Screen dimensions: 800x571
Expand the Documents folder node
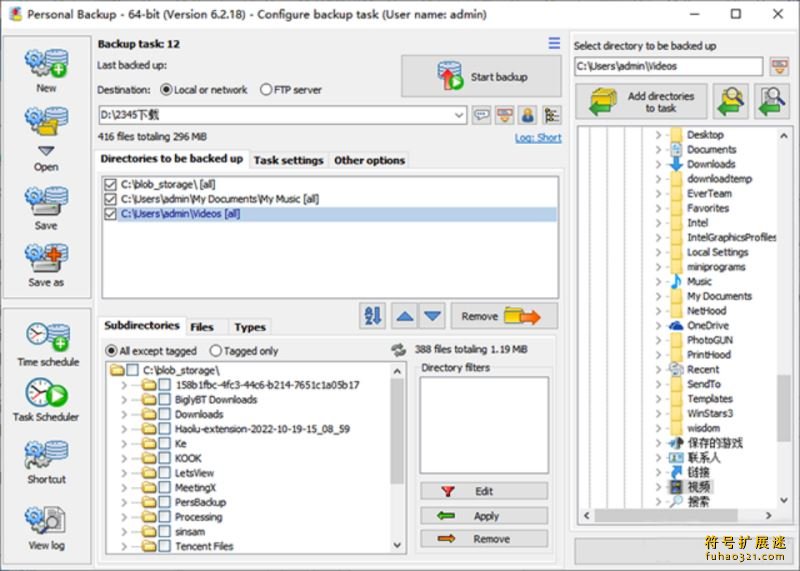pos(658,150)
